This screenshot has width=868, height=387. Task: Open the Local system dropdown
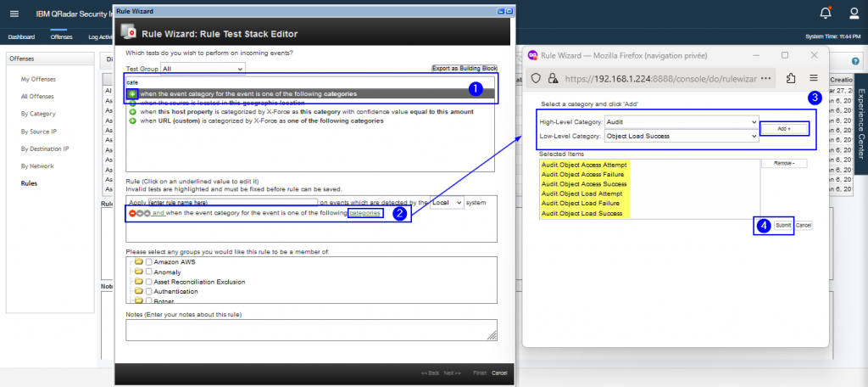pos(447,202)
